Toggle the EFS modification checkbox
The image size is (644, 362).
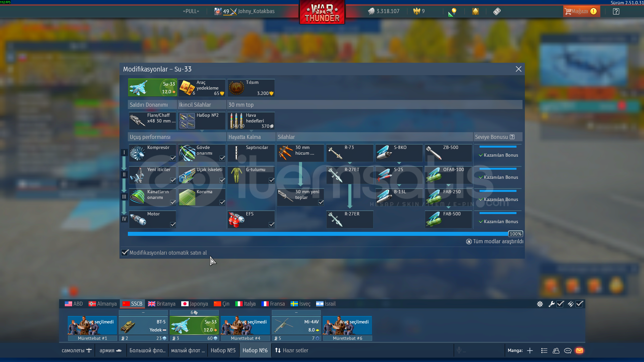[x=271, y=224]
